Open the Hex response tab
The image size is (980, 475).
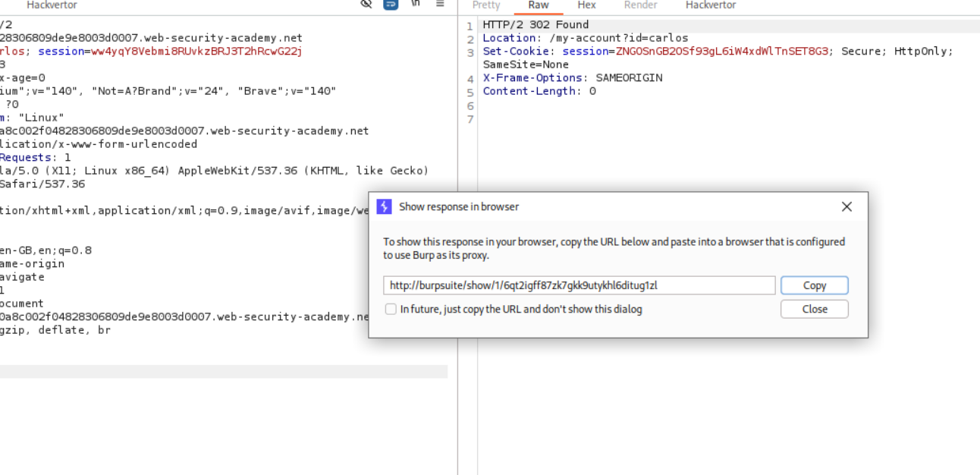586,5
